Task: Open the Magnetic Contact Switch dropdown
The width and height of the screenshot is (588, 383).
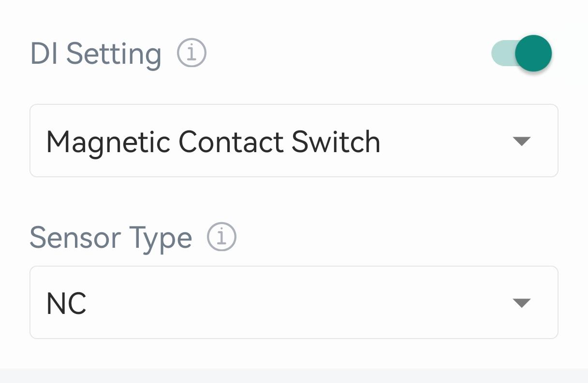Action: pyautogui.click(x=294, y=141)
